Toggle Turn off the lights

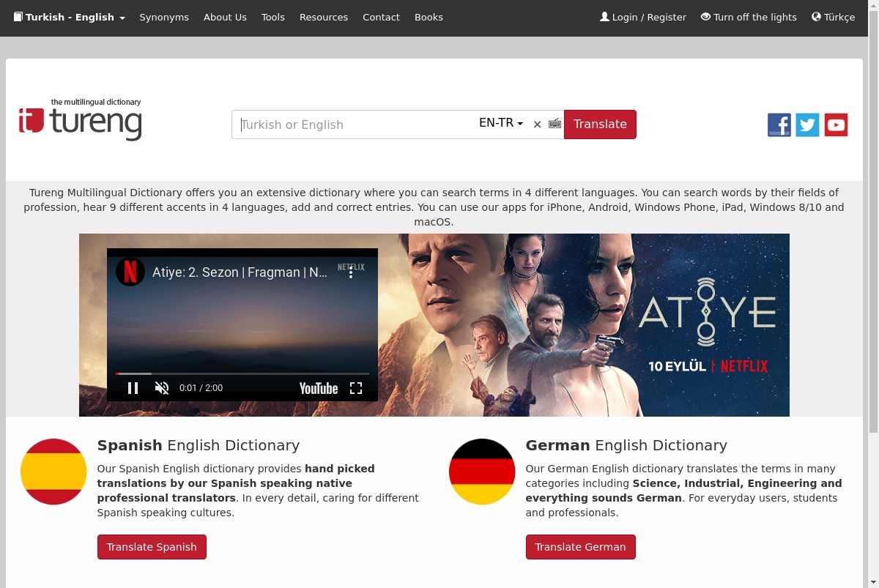pyautogui.click(x=749, y=17)
